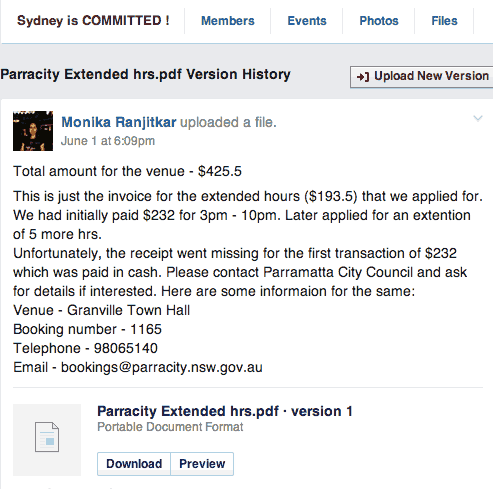The width and height of the screenshot is (493, 489).
Task: Preview the Parracity Extended hrs.pdf file
Action: click(x=202, y=464)
